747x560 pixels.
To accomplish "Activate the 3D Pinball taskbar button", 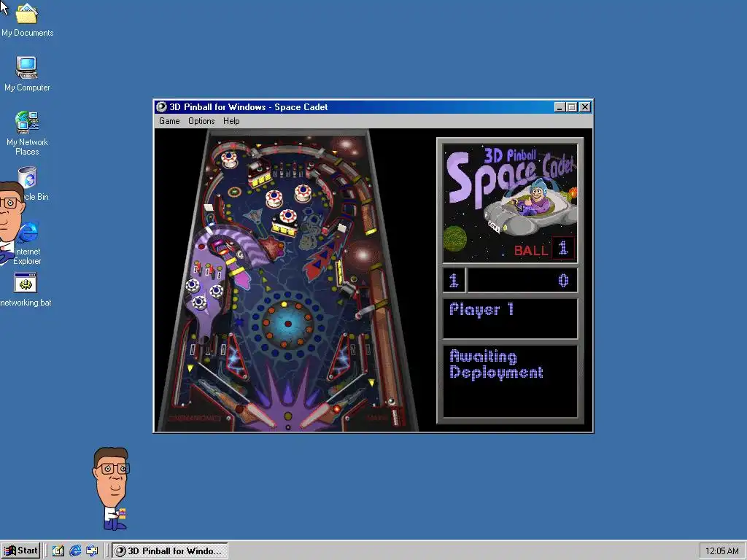I will coord(170,551).
